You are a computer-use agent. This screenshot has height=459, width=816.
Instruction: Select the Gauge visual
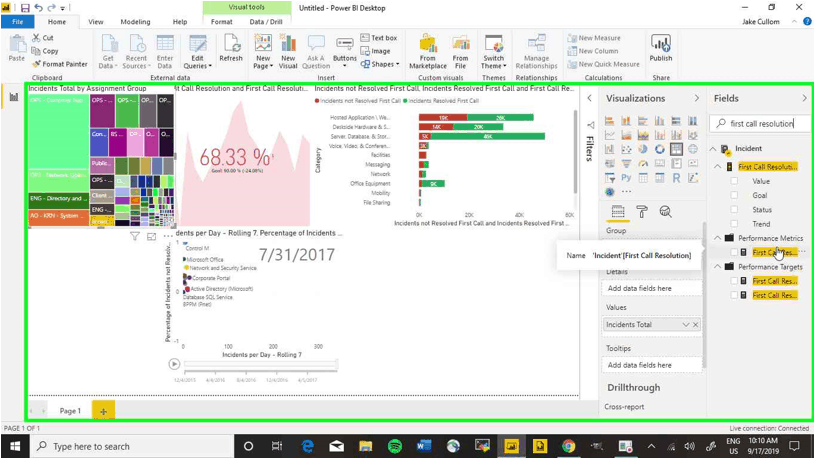tap(643, 163)
